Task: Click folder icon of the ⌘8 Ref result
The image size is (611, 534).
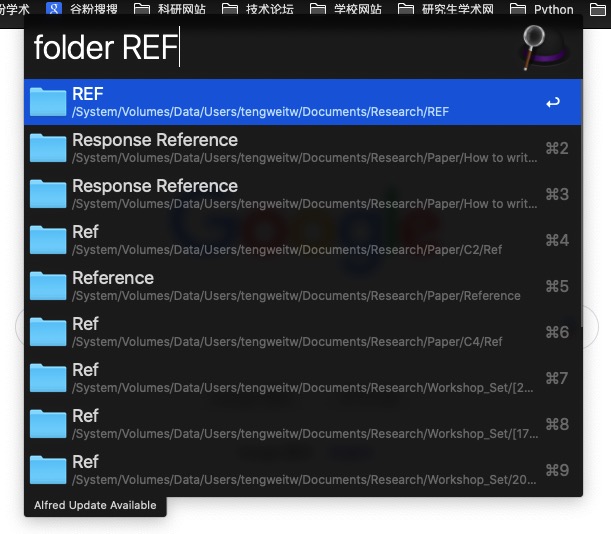Action: coord(48,424)
